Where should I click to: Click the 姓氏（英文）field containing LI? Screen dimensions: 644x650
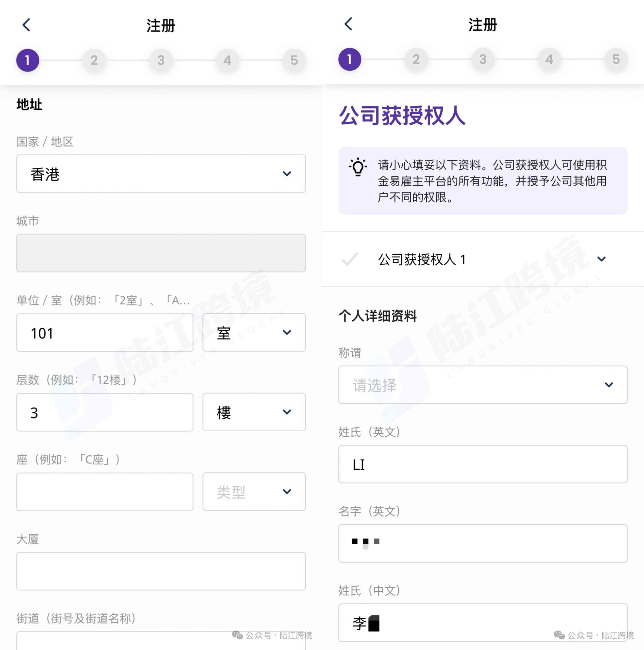[x=483, y=464]
